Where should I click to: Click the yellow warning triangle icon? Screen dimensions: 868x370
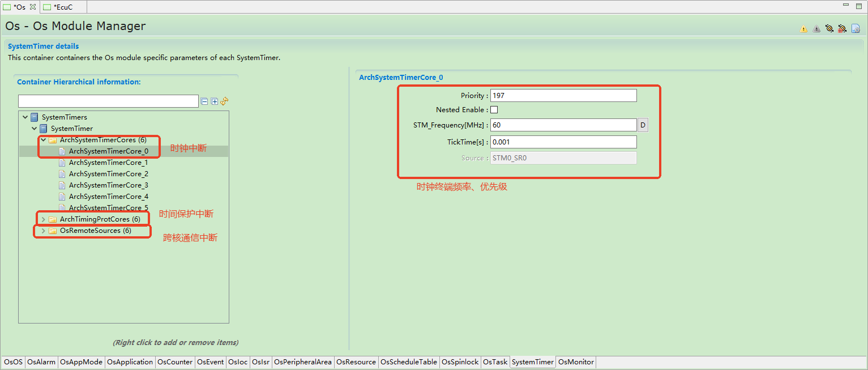(803, 29)
